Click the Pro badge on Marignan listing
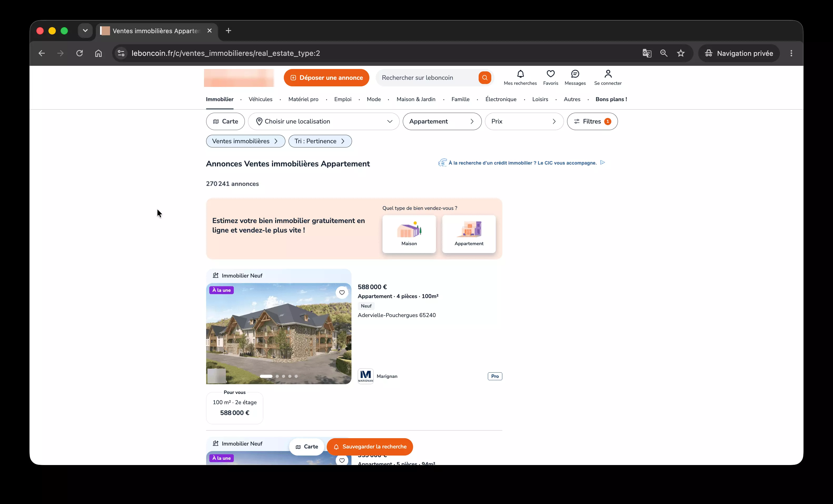Viewport: 833px width, 504px height. tap(495, 376)
